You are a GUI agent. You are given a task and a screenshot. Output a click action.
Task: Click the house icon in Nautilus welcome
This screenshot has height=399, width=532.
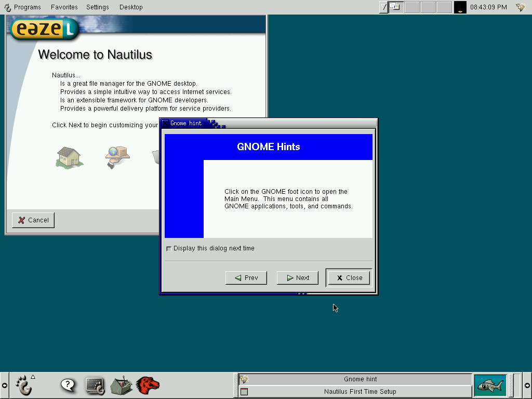[x=69, y=157]
